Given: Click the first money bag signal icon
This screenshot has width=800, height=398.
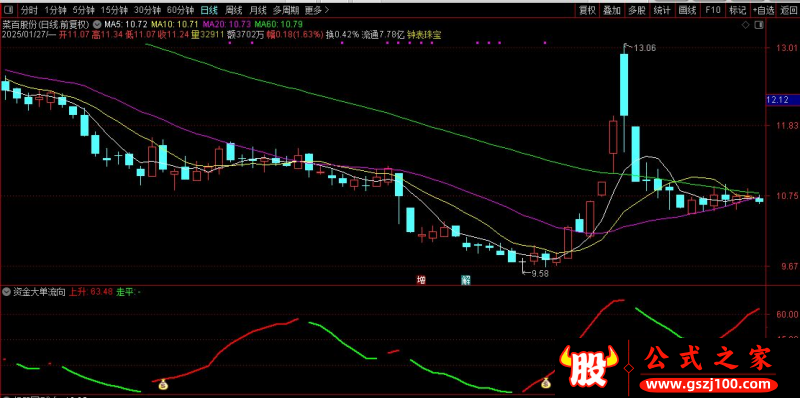Looking at the screenshot, I should (163, 384).
